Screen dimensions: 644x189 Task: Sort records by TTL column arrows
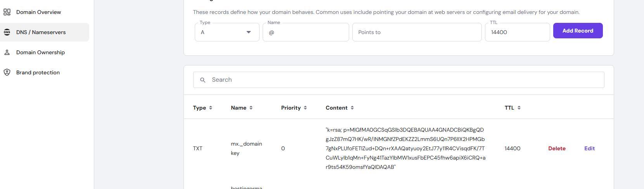pos(519,108)
